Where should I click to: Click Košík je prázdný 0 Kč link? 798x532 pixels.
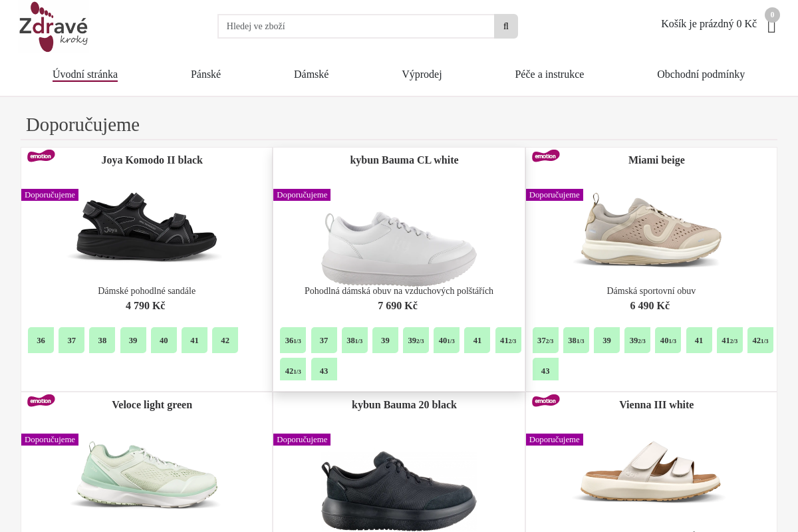709,24
